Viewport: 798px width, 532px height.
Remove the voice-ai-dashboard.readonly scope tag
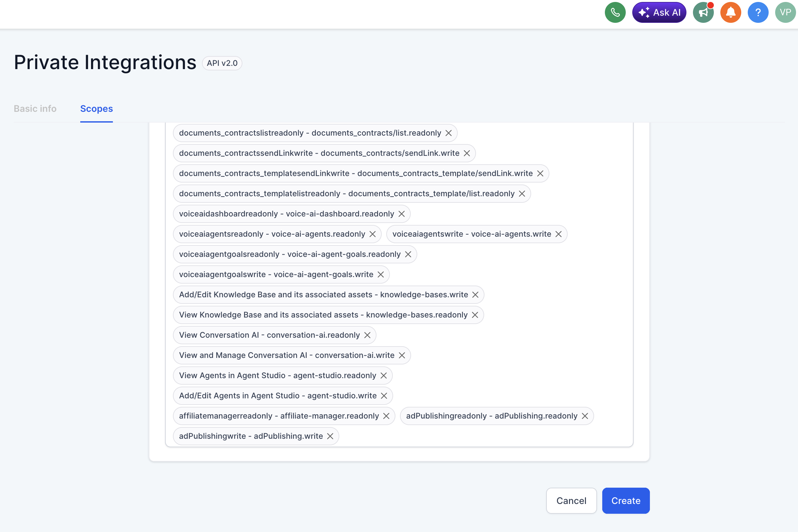pos(401,214)
